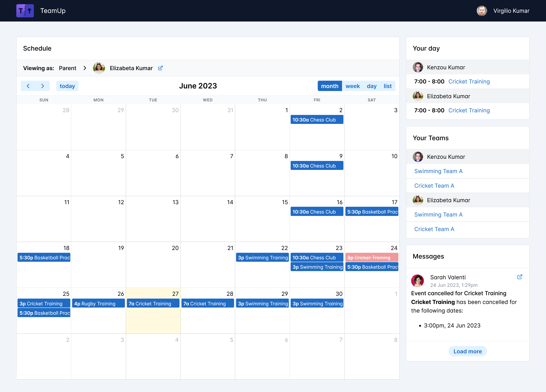Viewport: 546px width, 392px height.
Task: Click the Load more messages button
Action: coord(467,351)
